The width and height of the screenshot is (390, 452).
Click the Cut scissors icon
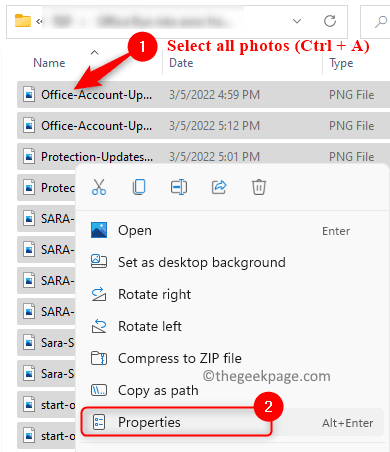click(99, 187)
